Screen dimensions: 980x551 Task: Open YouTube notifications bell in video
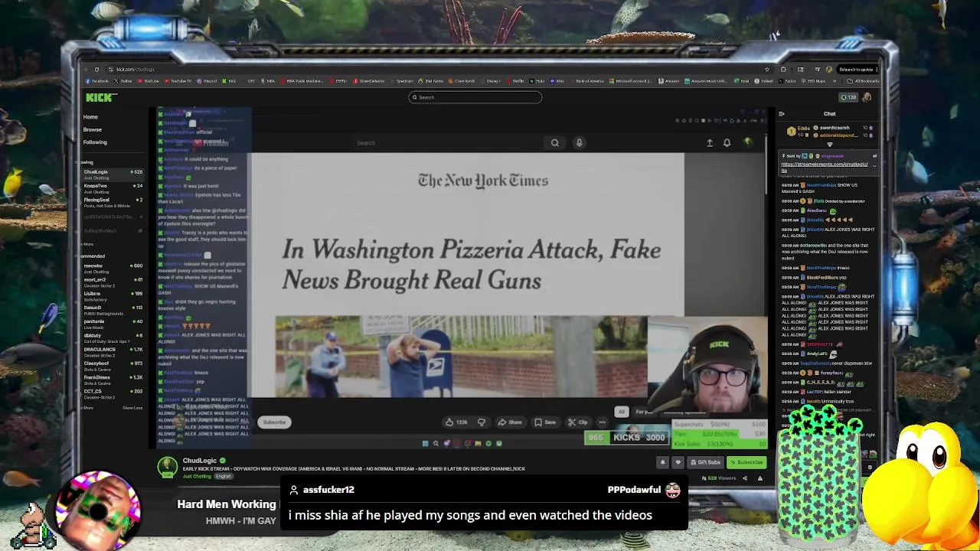click(727, 142)
